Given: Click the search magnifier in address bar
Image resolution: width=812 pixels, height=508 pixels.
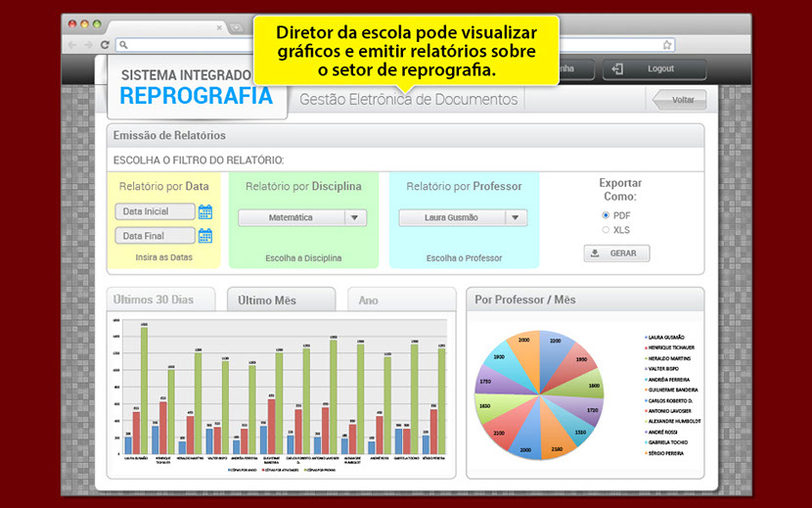Looking at the screenshot, I should [x=123, y=45].
